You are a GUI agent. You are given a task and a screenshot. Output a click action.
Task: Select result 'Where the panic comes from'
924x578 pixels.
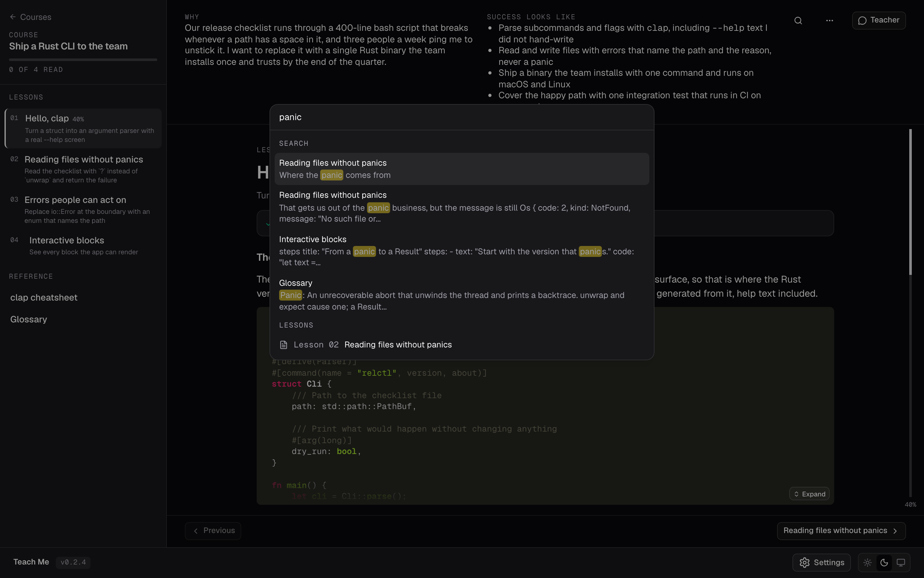tap(462, 169)
